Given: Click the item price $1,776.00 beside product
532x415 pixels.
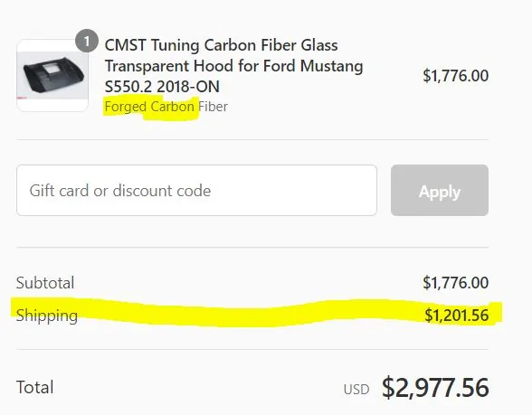Looking at the screenshot, I should pyautogui.click(x=455, y=75).
